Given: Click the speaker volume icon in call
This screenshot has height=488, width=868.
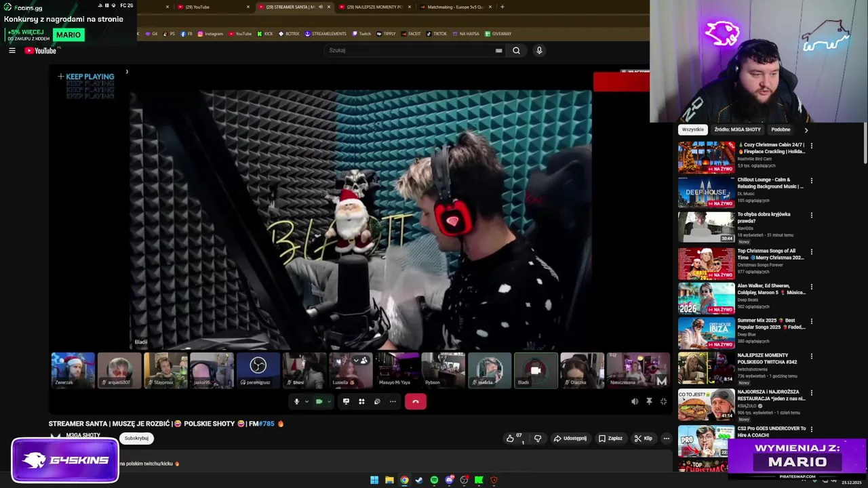Looking at the screenshot, I should tap(635, 401).
